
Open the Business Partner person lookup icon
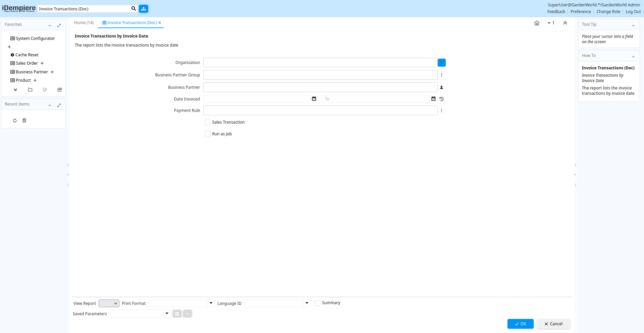coord(441,87)
